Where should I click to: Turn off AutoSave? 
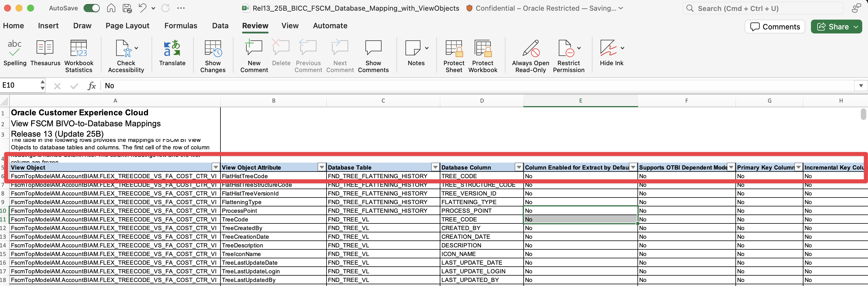point(91,8)
